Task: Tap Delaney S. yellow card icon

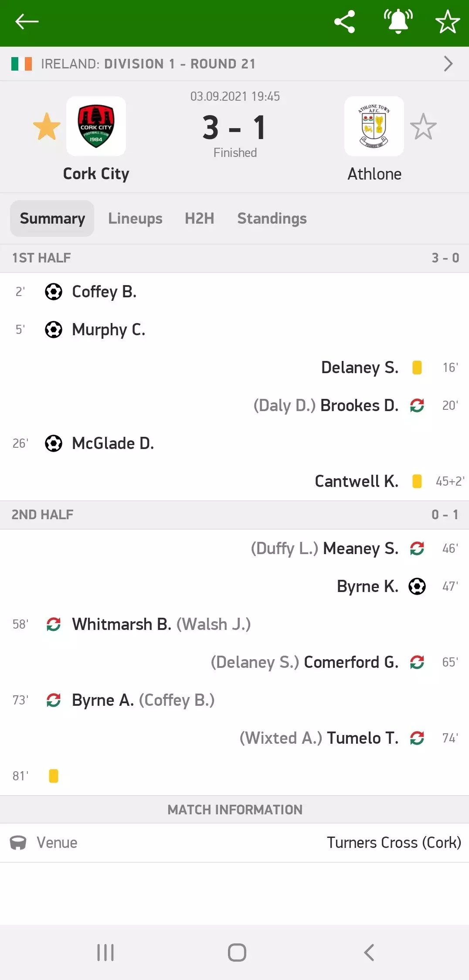Action: click(417, 367)
